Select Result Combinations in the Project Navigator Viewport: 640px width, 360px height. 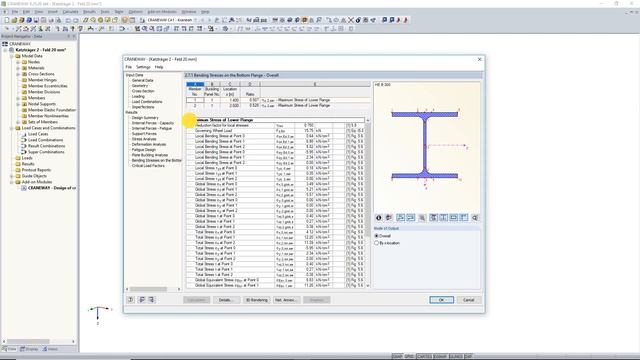46,146
